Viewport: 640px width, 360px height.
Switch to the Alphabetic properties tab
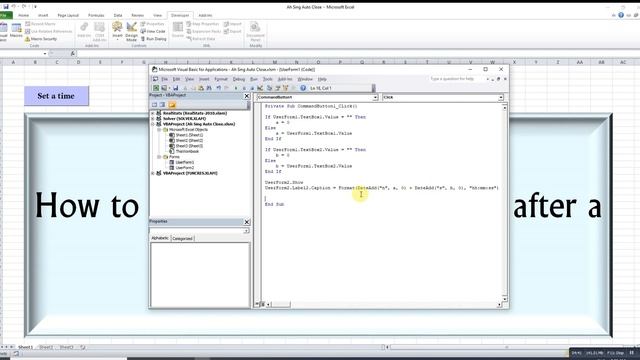click(160, 238)
